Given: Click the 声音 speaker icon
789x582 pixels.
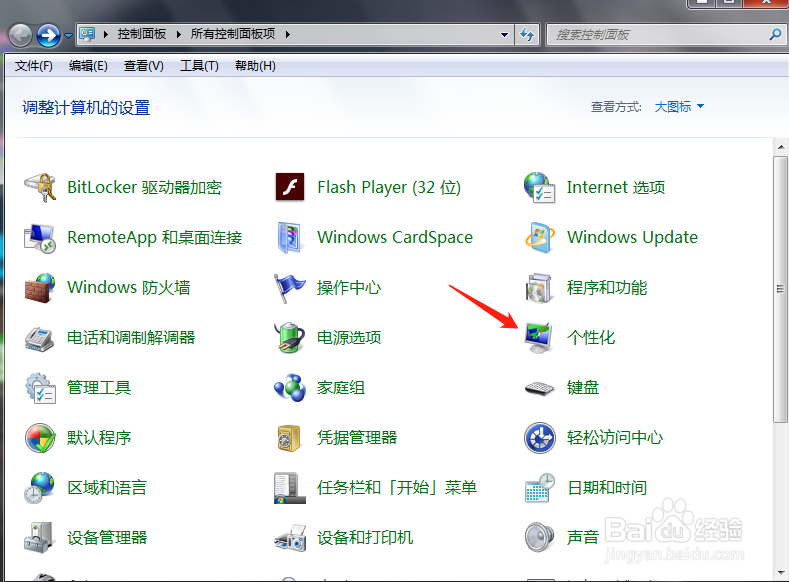Looking at the screenshot, I should point(539,537).
